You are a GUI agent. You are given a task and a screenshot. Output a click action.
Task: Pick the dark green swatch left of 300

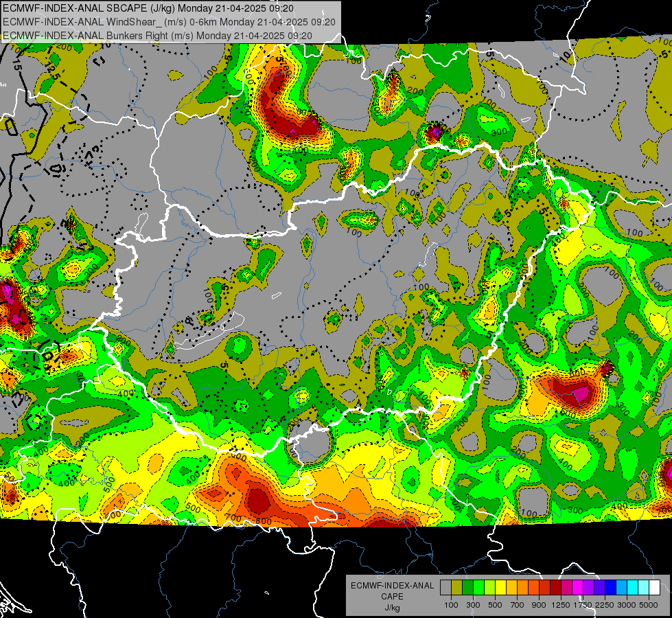[x=467, y=588]
